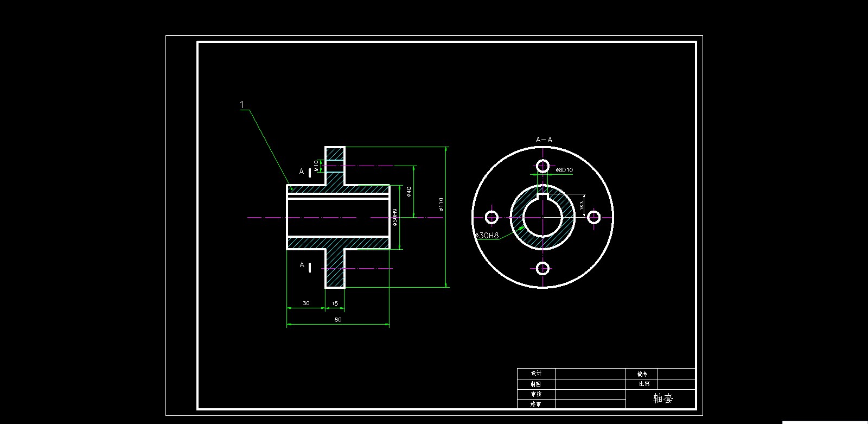The width and height of the screenshot is (868, 424).
Task: Select the 比例 label text
Action: tap(643, 384)
